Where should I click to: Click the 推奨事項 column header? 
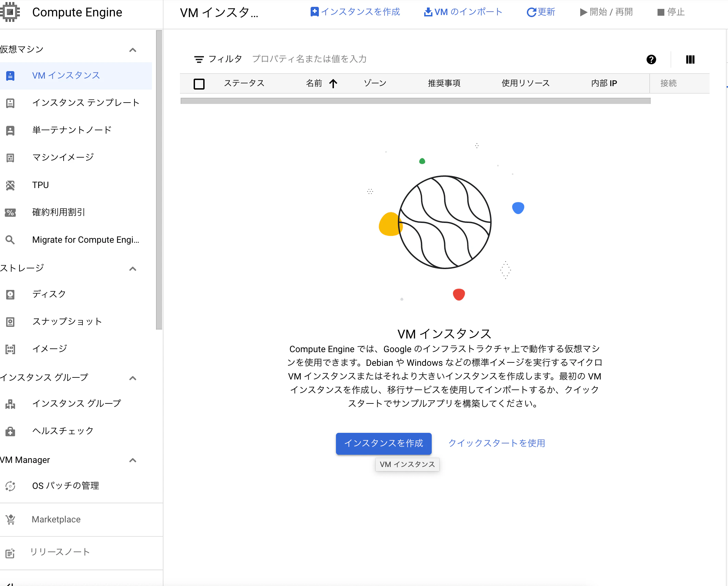coord(444,83)
